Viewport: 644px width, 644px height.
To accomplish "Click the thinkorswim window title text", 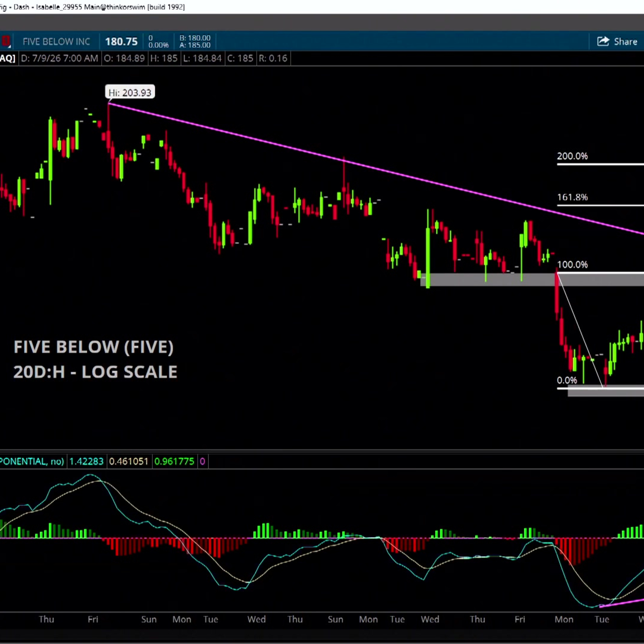I will 92,7.
